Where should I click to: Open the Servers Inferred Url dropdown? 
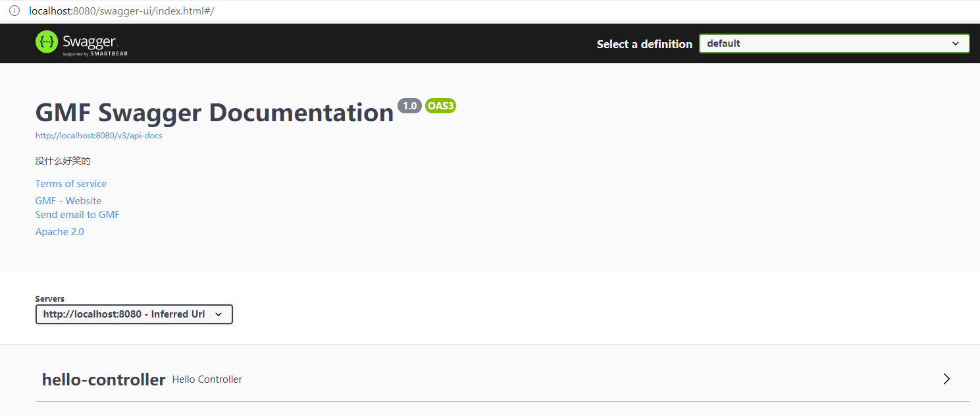(x=134, y=314)
